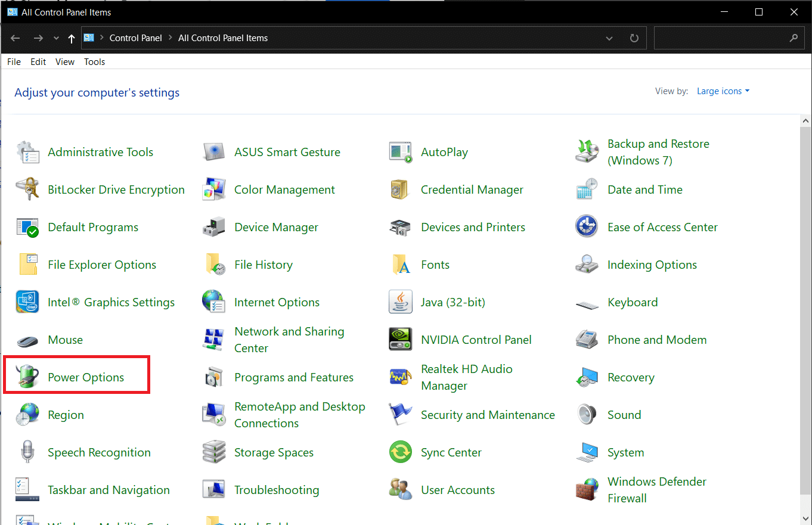Open the Device Manager link

coord(276,227)
